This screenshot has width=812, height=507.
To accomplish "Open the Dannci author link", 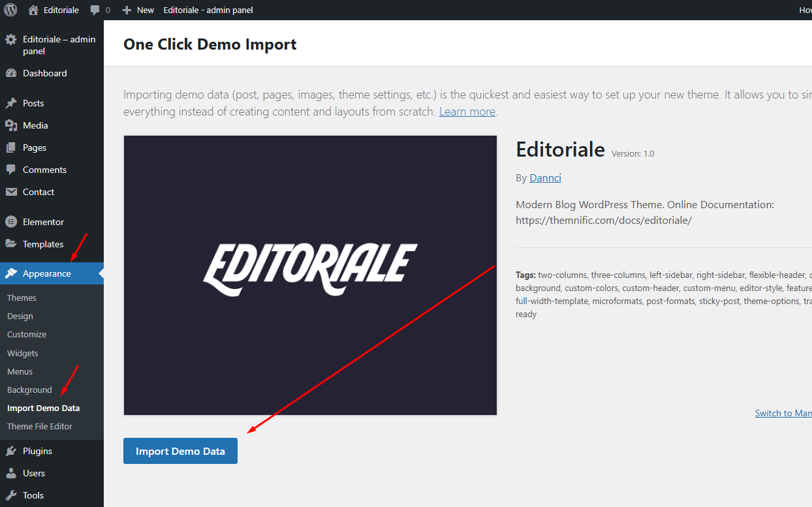I will 545,178.
